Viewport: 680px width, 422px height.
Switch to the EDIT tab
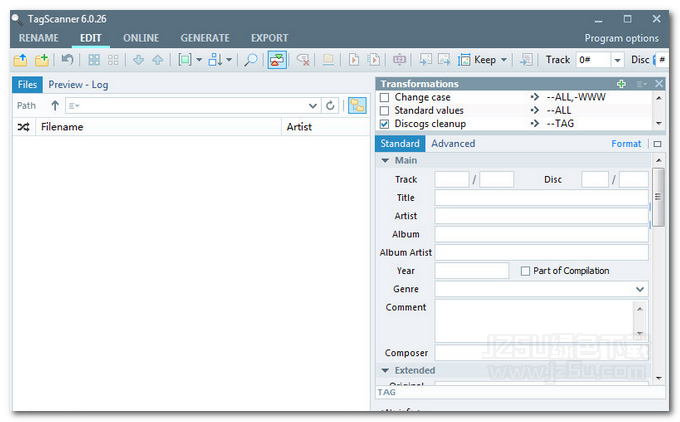click(x=91, y=38)
